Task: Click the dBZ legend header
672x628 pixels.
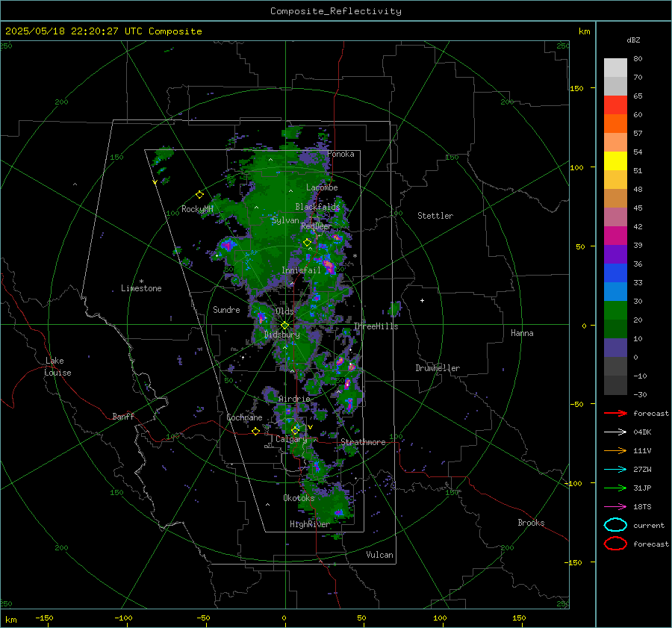Action: [x=633, y=40]
